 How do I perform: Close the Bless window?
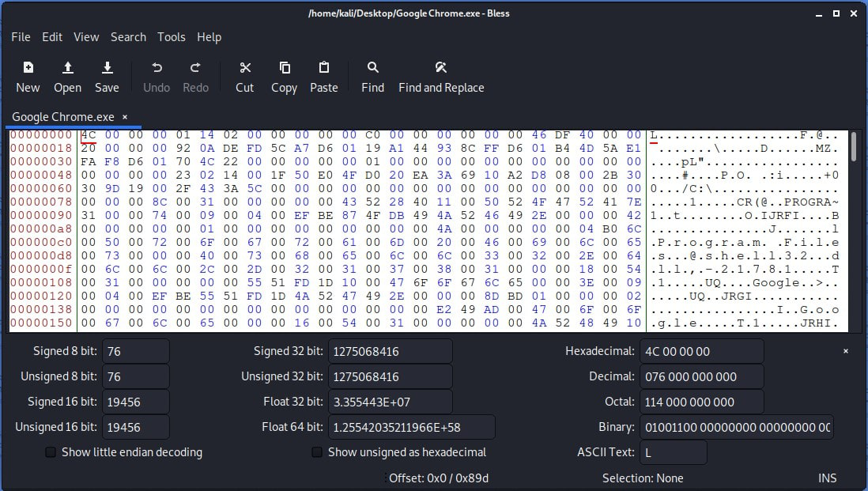pos(853,13)
